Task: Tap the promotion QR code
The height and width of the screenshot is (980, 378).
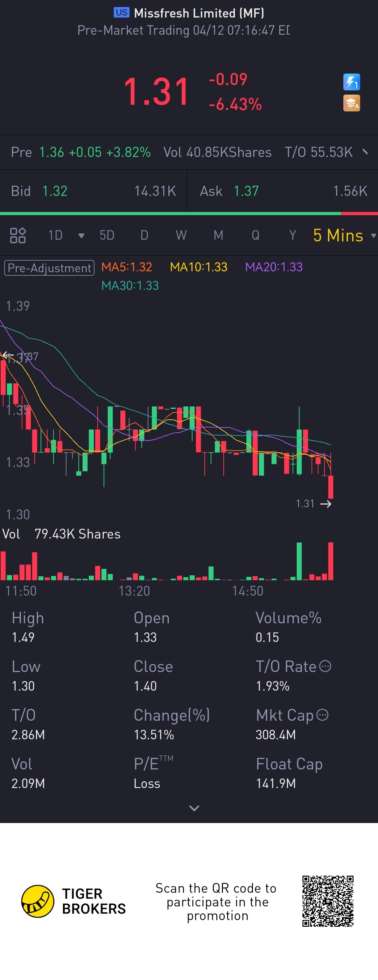Action: pos(328,901)
